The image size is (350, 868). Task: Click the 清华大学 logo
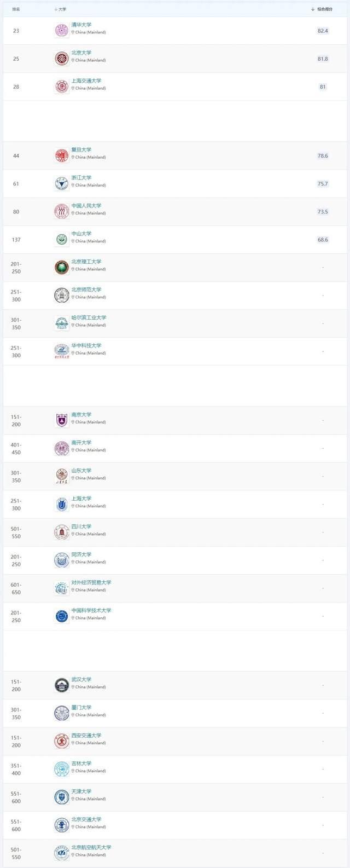click(x=62, y=31)
